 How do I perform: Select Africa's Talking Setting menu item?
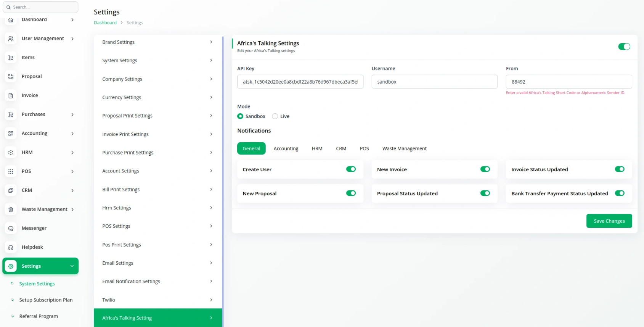[x=157, y=318]
